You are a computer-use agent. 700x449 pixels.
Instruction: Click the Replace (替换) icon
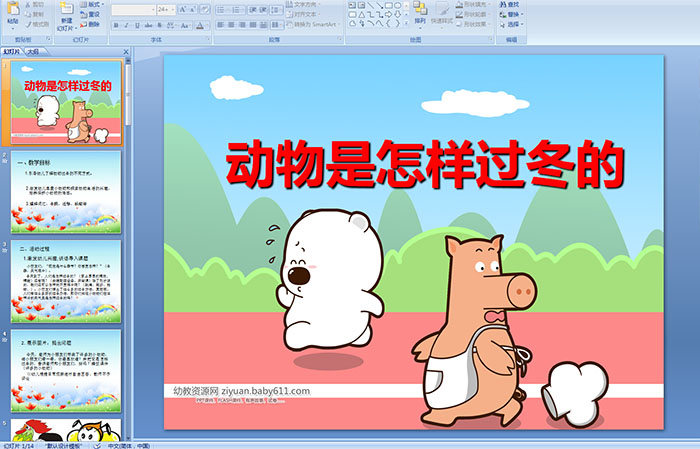tap(510, 14)
